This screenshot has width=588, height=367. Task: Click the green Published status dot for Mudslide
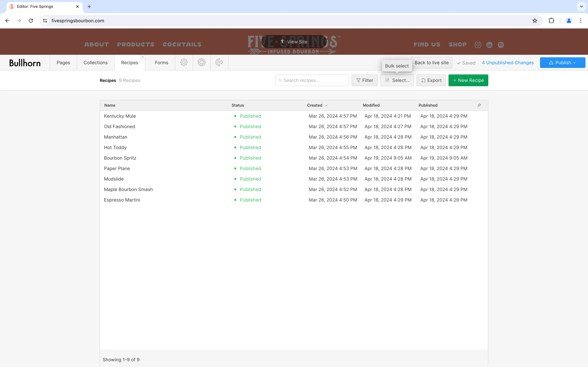(235, 179)
